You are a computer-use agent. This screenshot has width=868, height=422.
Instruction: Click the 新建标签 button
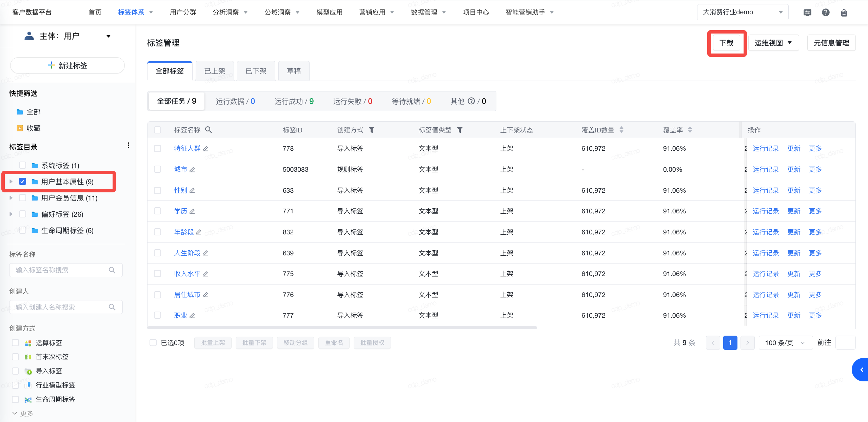67,65
